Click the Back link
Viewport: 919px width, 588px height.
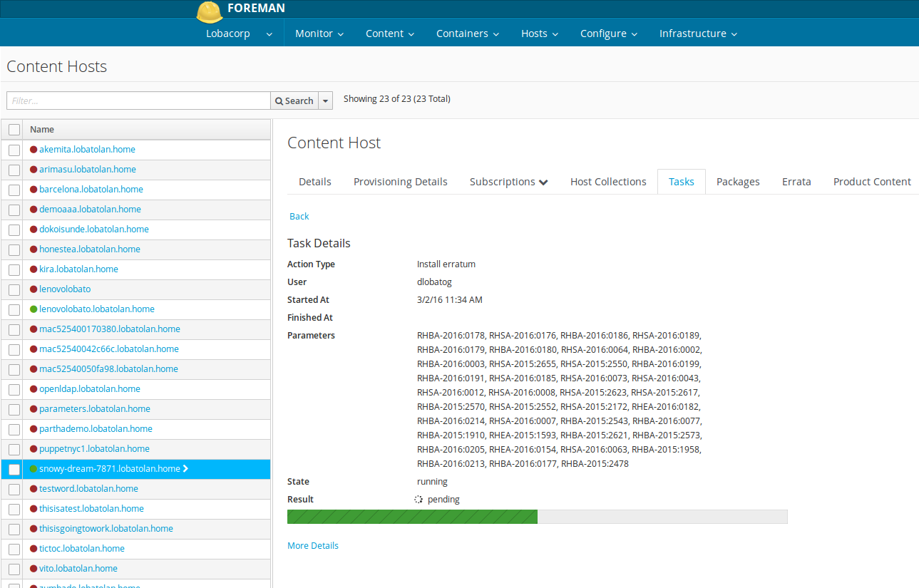point(299,216)
